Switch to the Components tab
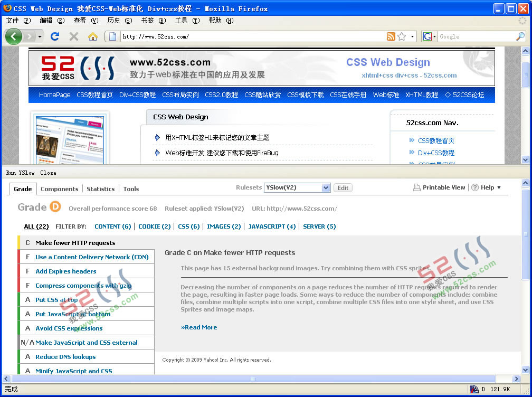 (x=59, y=189)
